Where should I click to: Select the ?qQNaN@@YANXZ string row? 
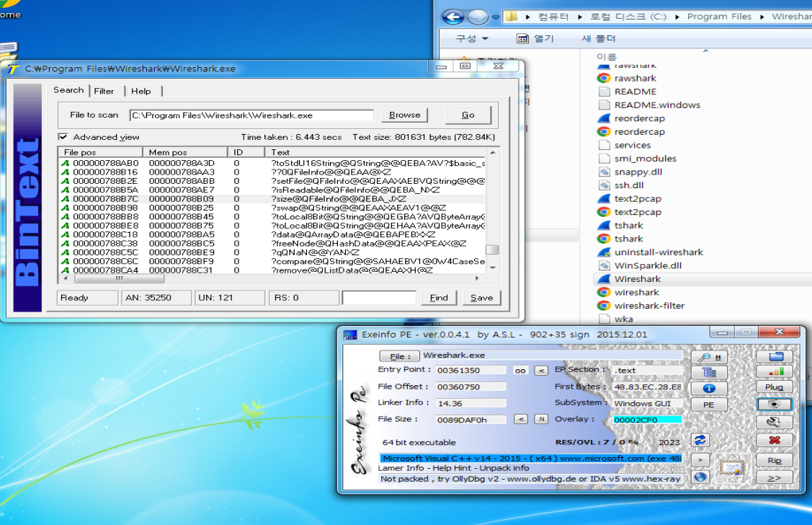tap(272, 252)
